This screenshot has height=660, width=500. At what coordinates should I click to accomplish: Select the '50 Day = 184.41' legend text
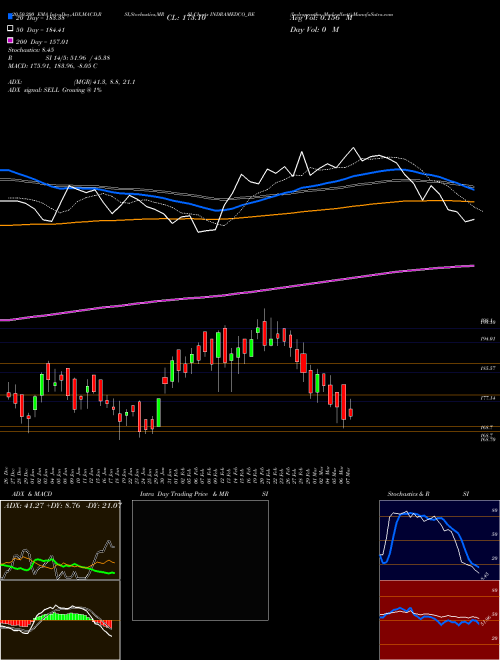[x=40, y=30]
